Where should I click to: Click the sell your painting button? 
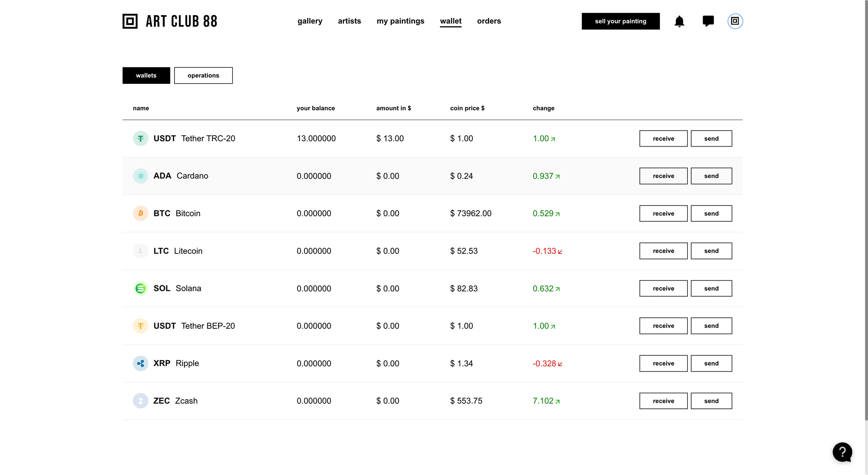point(620,21)
